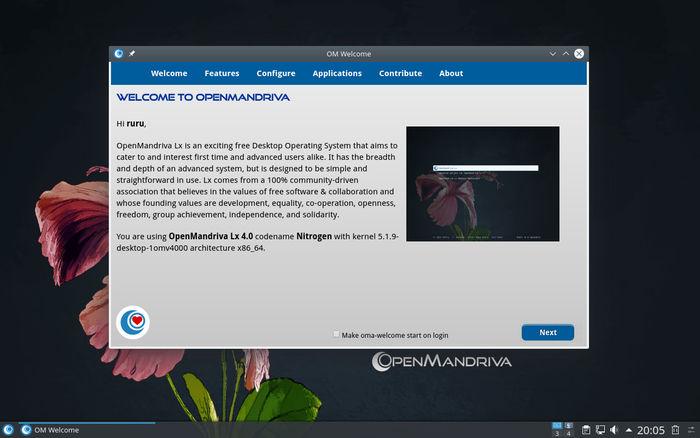Open the network connections tray icon
This screenshot has width=700, height=438.
coord(600,430)
